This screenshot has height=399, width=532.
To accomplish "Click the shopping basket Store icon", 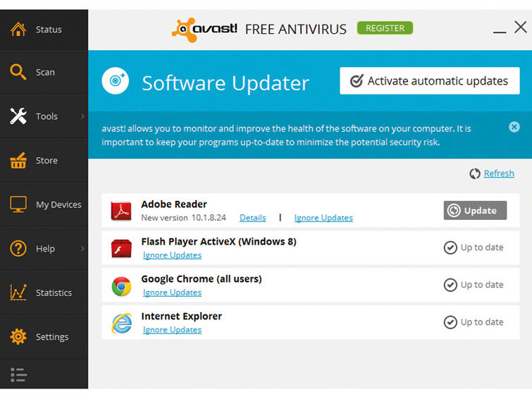I will click(18, 160).
